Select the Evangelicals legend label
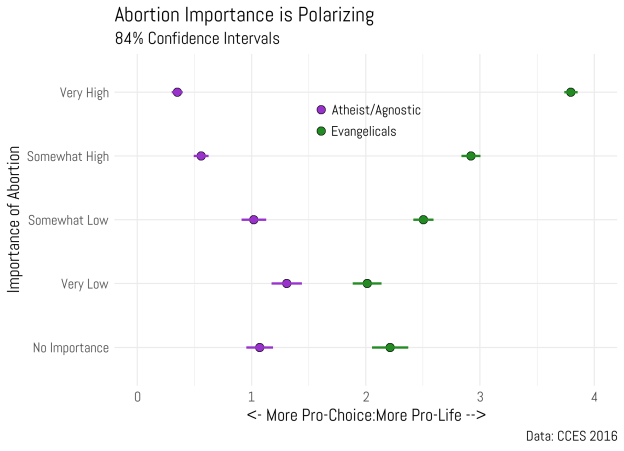 pos(364,131)
